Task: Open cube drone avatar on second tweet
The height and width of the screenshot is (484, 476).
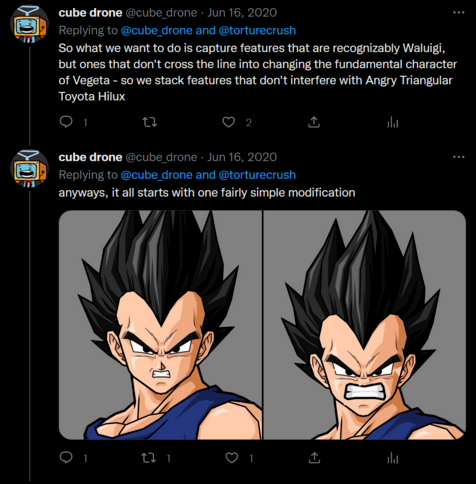Action: pyautogui.click(x=29, y=168)
